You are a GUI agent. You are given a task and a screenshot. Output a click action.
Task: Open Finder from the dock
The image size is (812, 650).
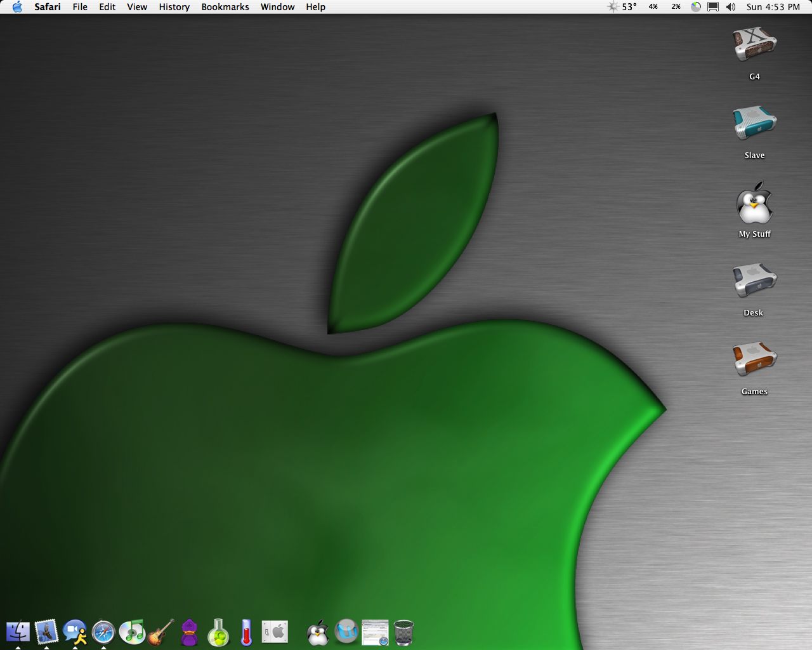(18, 632)
